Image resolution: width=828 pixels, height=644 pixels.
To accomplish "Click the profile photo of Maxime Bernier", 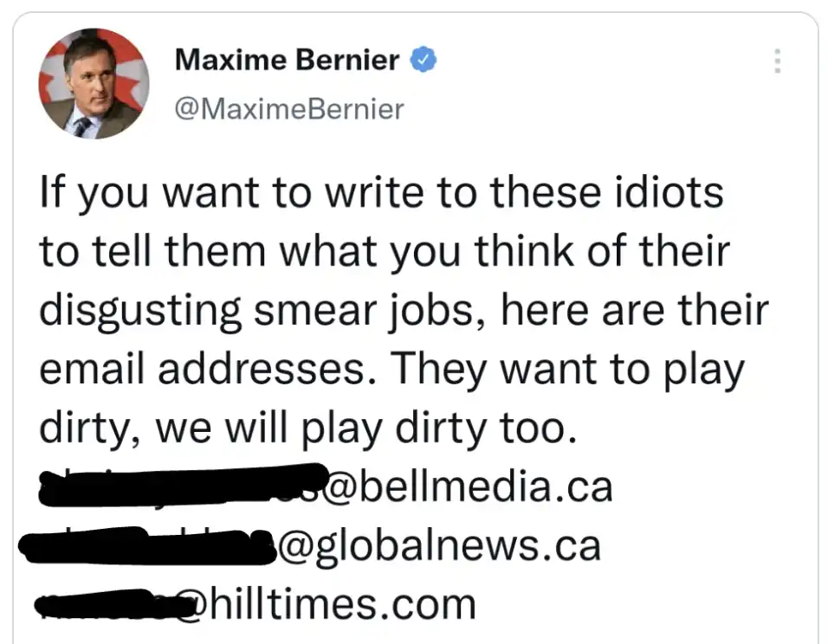I will (x=94, y=84).
